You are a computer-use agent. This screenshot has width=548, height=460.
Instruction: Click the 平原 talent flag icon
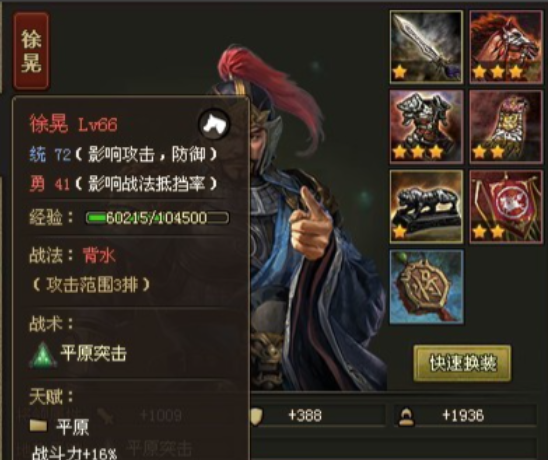pos(38,426)
